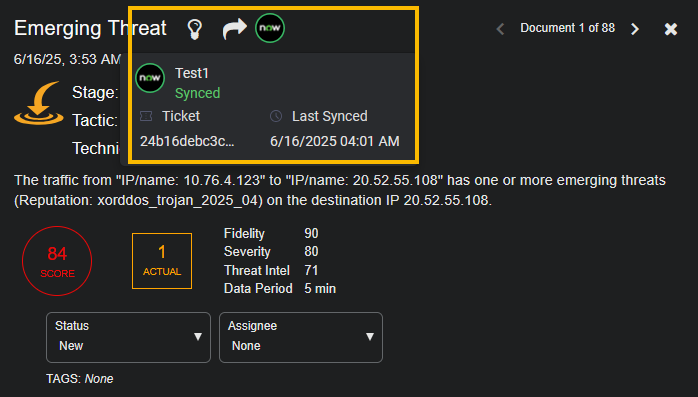Click the 1 Actual orange box
The height and width of the screenshot is (397, 698).
click(x=162, y=261)
